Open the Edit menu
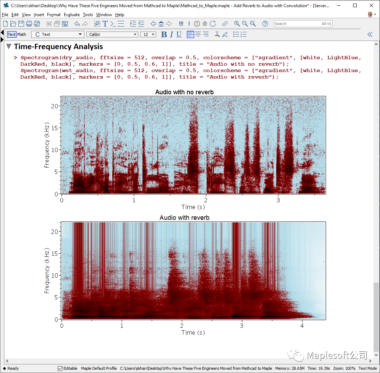This screenshot has width=380, height=373. (x=15, y=15)
